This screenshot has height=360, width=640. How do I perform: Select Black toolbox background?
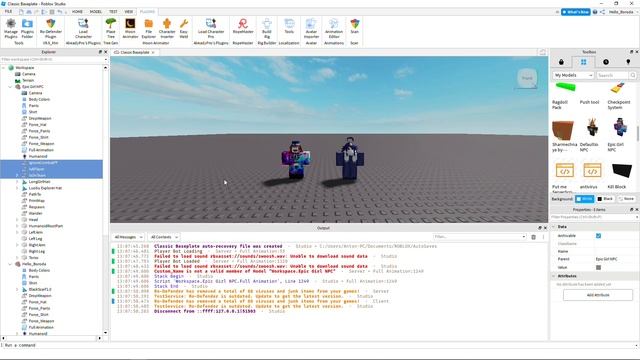605,199
